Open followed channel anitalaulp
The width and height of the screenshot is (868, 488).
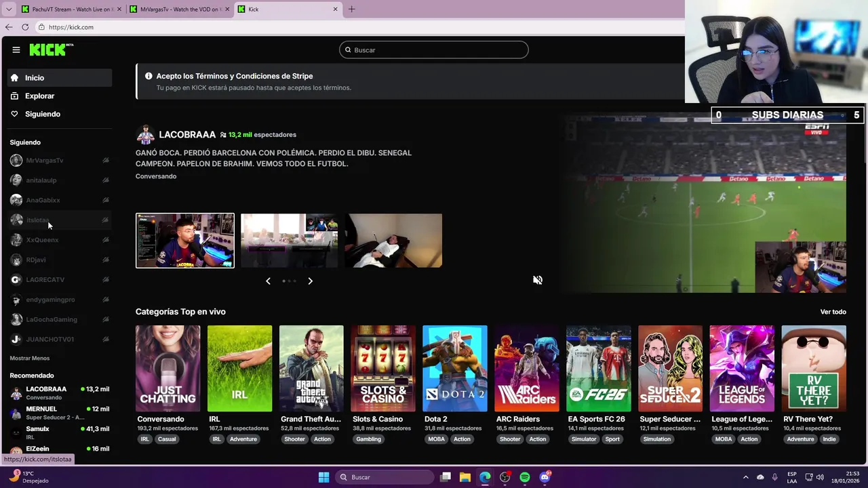(x=60, y=180)
